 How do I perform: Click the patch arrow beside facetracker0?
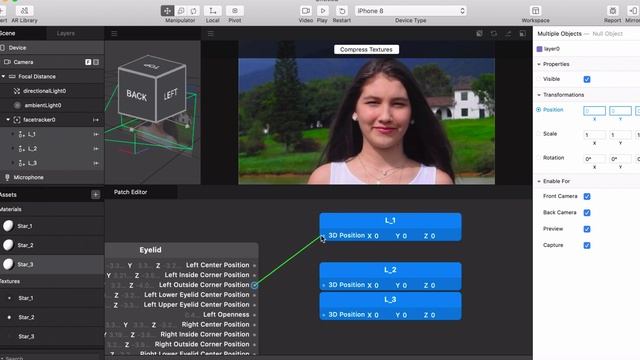[x=96, y=120]
